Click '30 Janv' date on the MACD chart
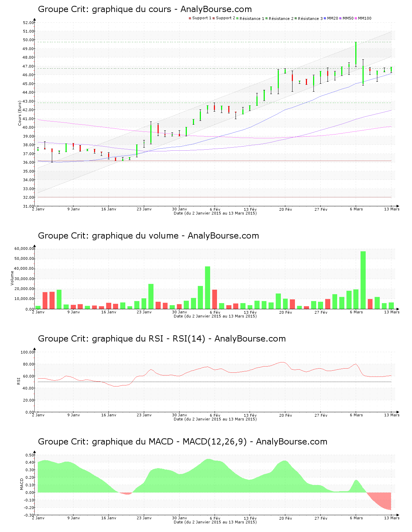 pos(180,518)
